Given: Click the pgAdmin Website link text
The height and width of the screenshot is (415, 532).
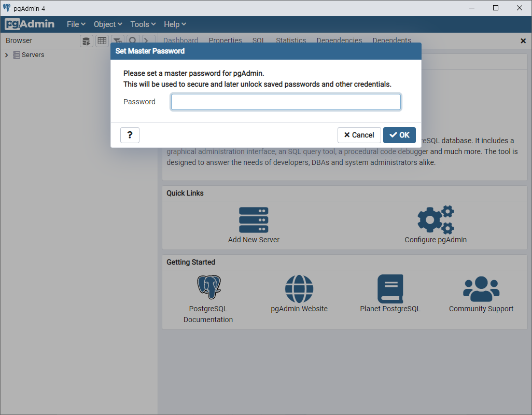Looking at the screenshot, I should pos(299,309).
